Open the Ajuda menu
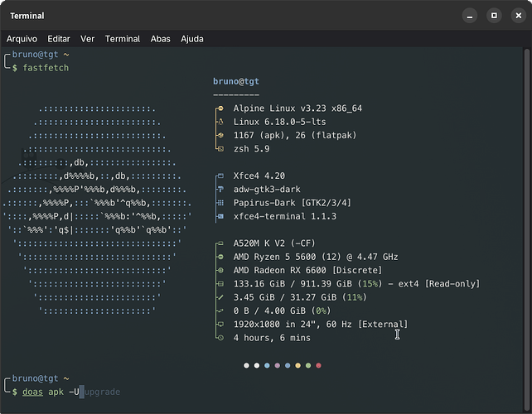This screenshot has height=414, width=532. coord(192,39)
